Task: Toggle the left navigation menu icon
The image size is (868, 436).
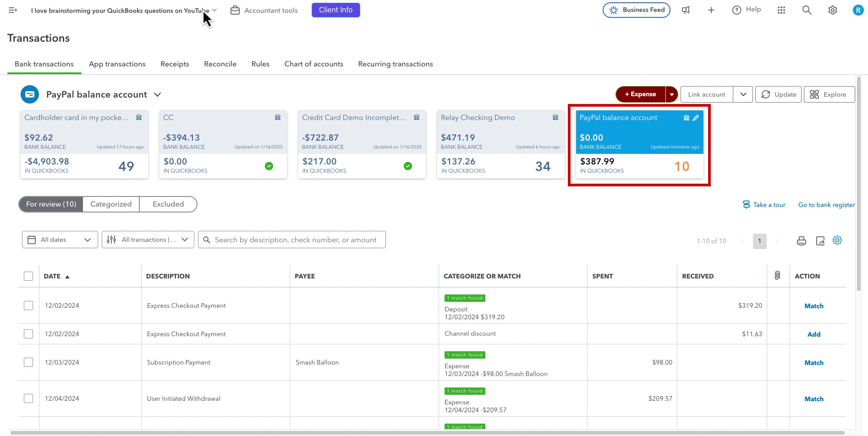Action: [x=13, y=10]
